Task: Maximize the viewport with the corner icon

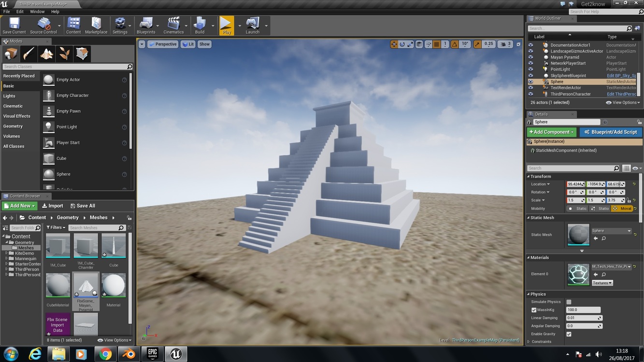Action: [x=518, y=44]
